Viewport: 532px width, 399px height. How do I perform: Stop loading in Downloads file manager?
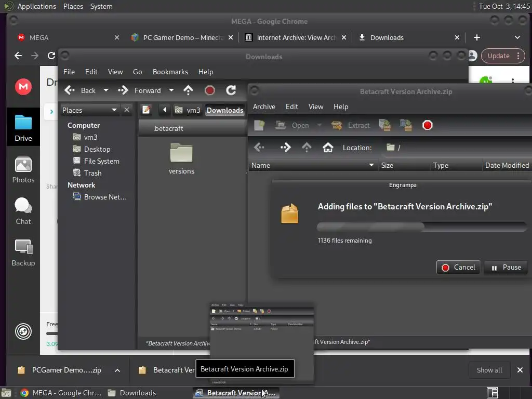coord(210,90)
